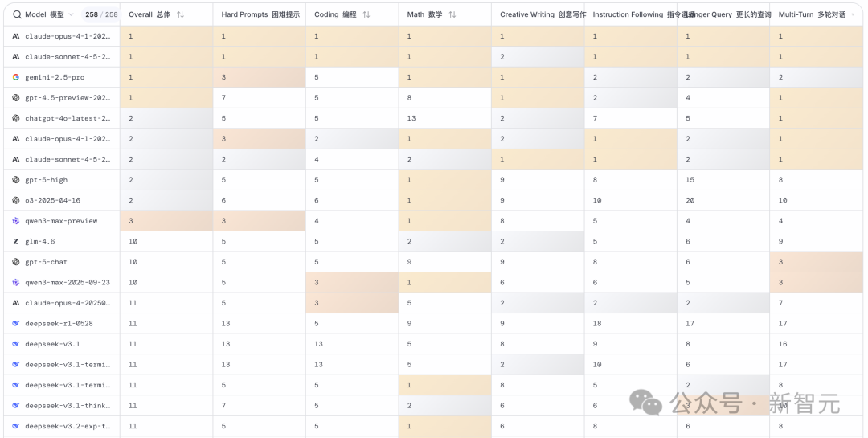
Task: Select the claude-opus-4-20250 model name
Action: (x=68, y=303)
